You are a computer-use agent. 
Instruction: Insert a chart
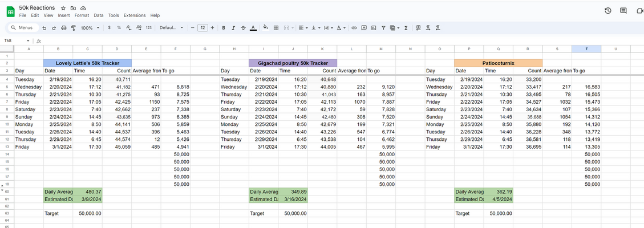point(374,28)
